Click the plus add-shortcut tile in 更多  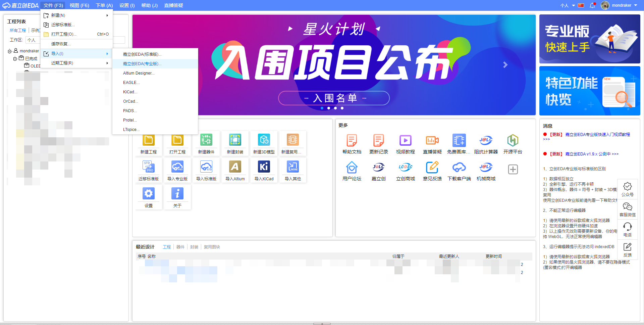tap(513, 169)
